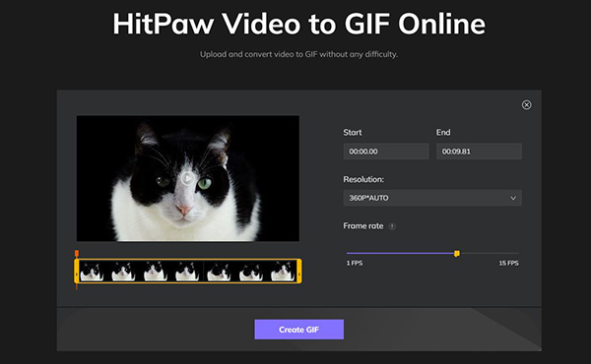Open the Resolution 360P*AUTO dropdown
Image resolution: width=591 pixels, height=364 pixels.
(x=432, y=198)
